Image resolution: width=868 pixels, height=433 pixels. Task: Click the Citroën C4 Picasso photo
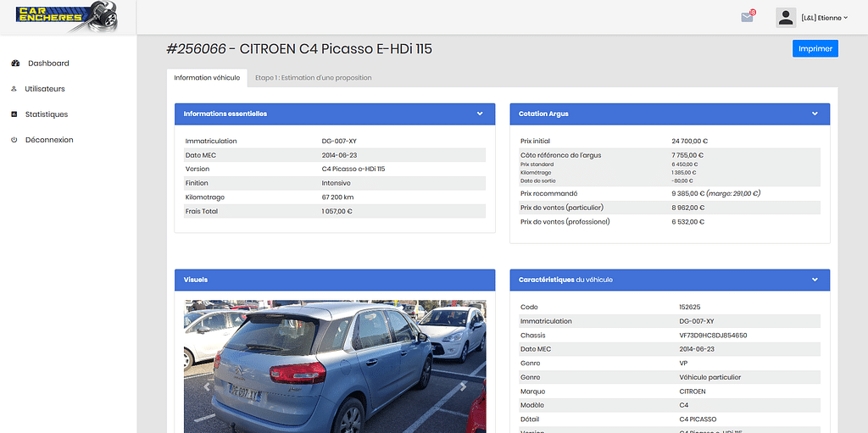pos(335,364)
